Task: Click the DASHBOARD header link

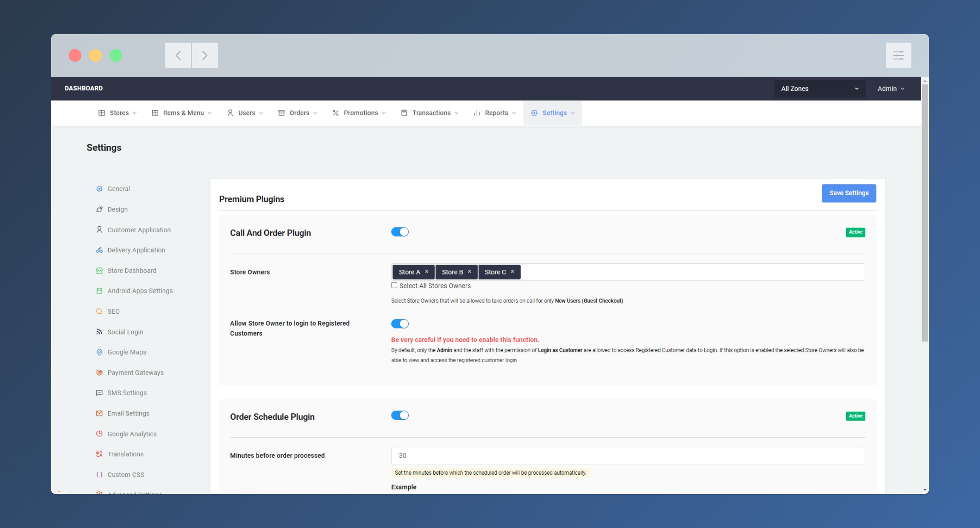Action: pos(84,88)
